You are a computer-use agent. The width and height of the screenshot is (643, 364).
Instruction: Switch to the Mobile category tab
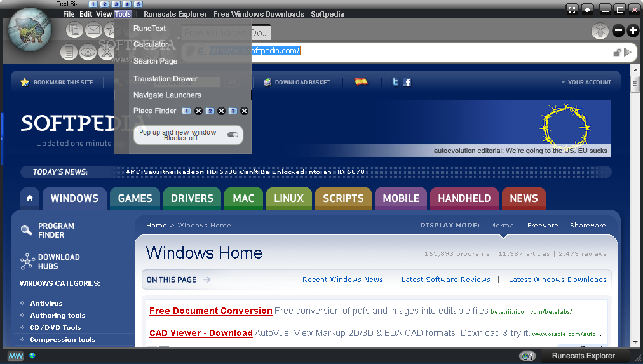(x=401, y=198)
